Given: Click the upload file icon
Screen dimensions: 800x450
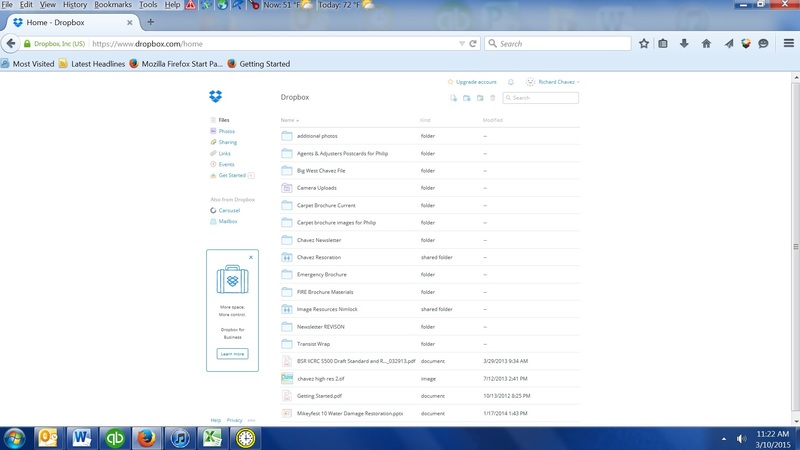Looking at the screenshot, I should [454, 98].
